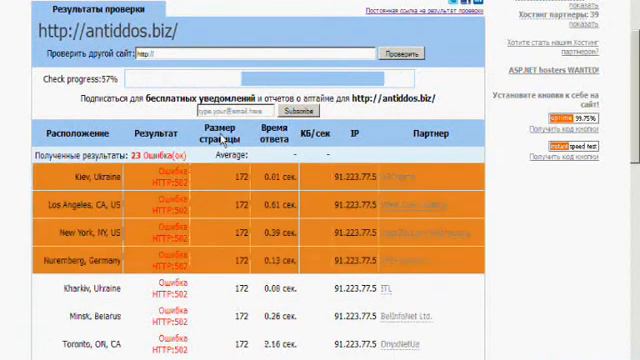Click the '0.01 сек.' response time

tap(280, 177)
